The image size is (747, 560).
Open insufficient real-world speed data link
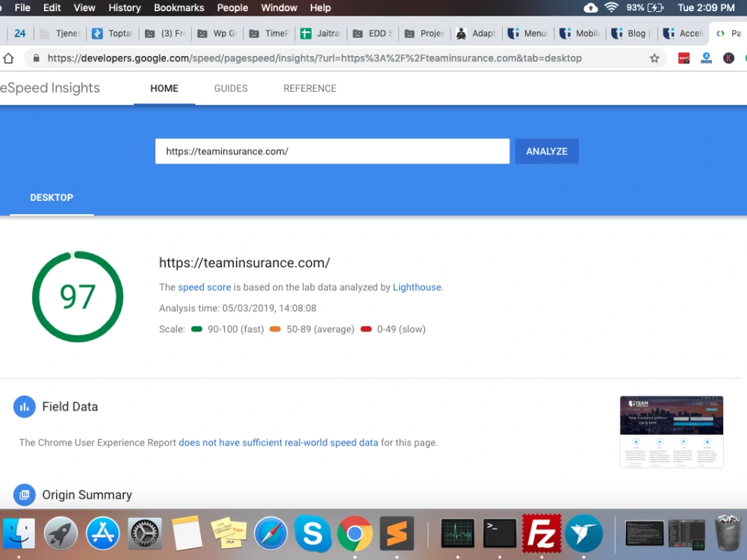(278, 442)
